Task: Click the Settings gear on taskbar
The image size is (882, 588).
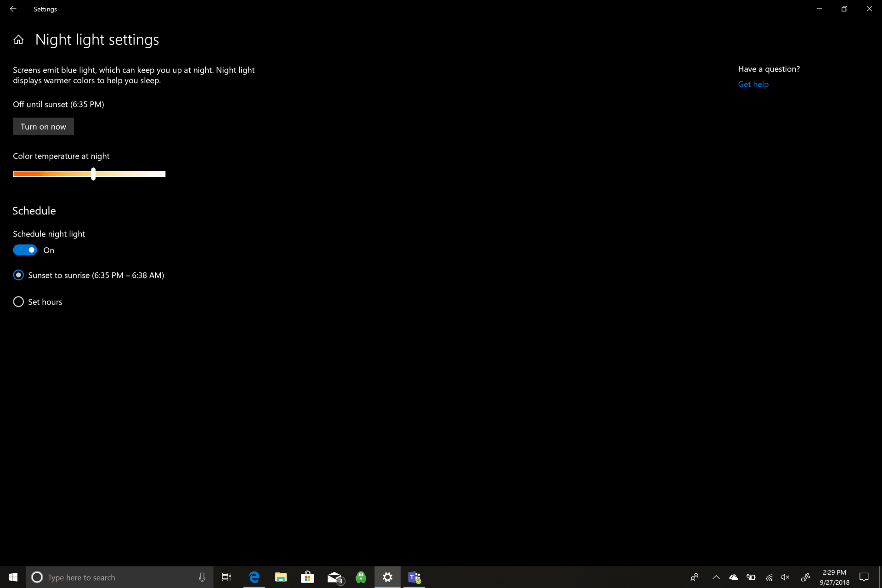Action: click(x=388, y=577)
